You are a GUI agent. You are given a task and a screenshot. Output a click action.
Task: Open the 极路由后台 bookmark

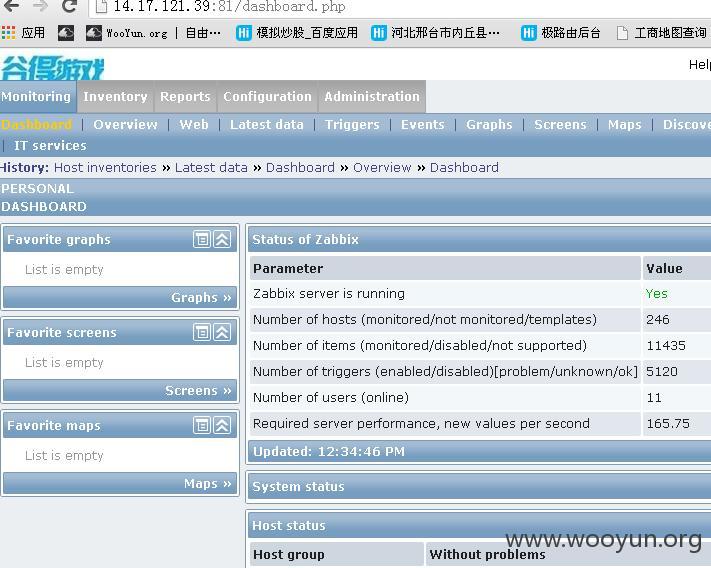pyautogui.click(x=561, y=33)
